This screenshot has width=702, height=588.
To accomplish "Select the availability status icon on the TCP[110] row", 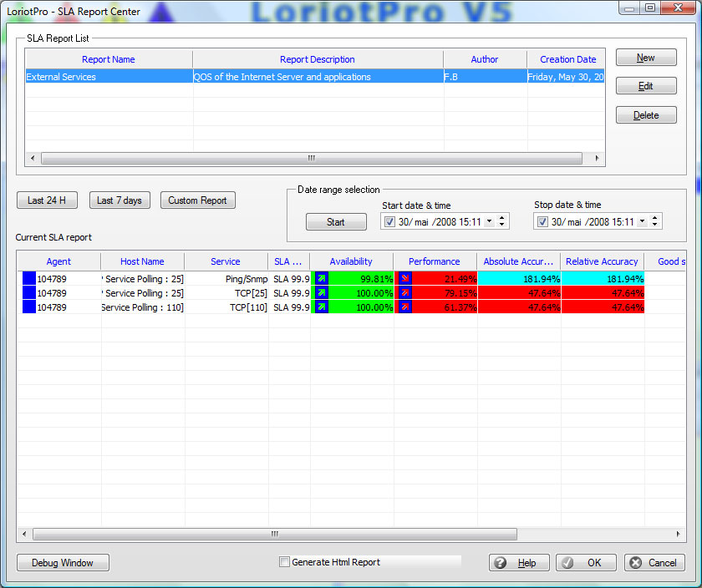I will [x=320, y=307].
